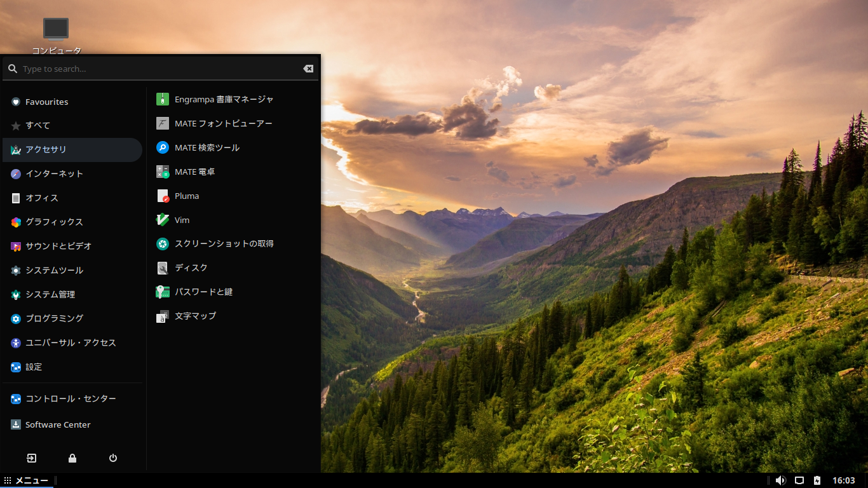Open MATE search tool icon
Screen dimensions: 868x488
click(163, 147)
